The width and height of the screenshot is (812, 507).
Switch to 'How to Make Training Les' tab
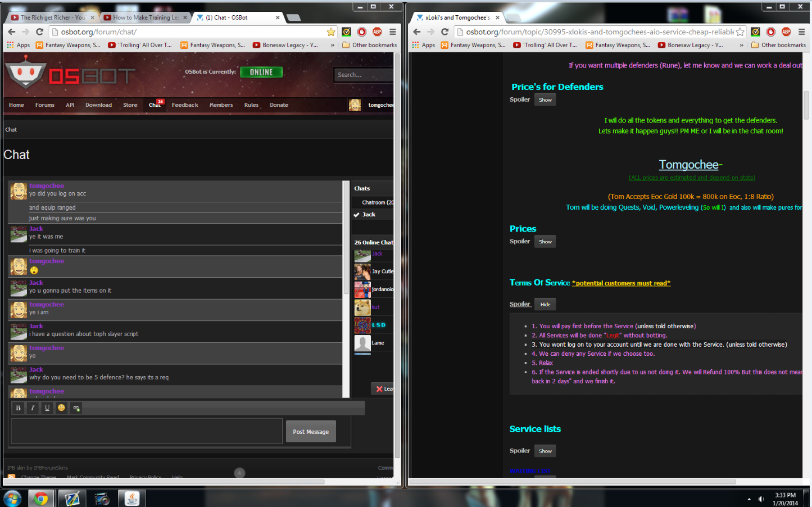tap(146, 17)
